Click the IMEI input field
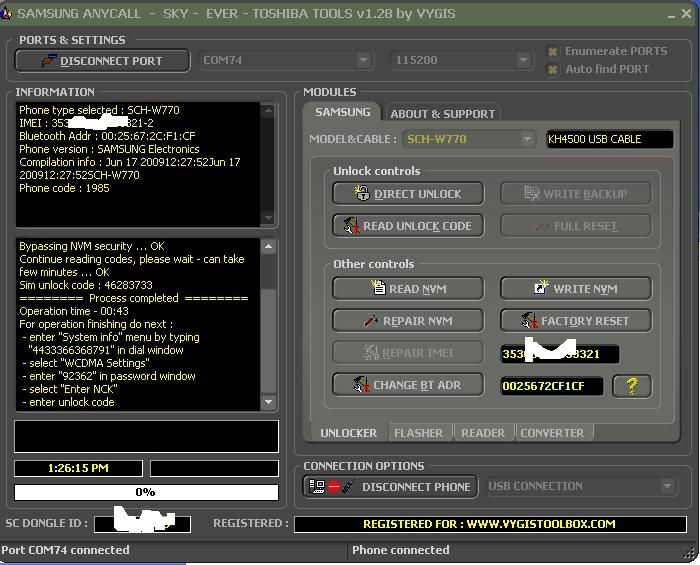Screen dimensions: 700x565 tap(560, 354)
